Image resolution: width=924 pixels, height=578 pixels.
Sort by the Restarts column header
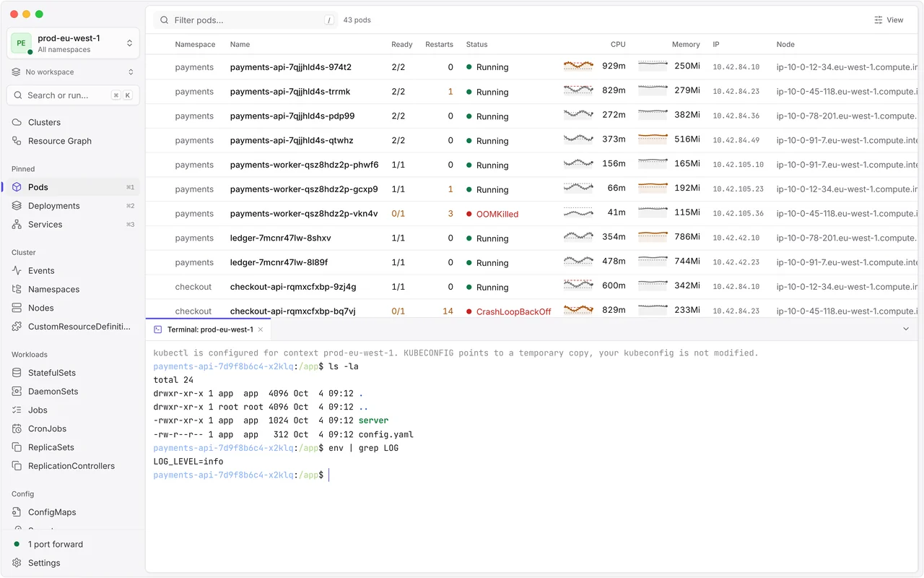[x=439, y=45]
